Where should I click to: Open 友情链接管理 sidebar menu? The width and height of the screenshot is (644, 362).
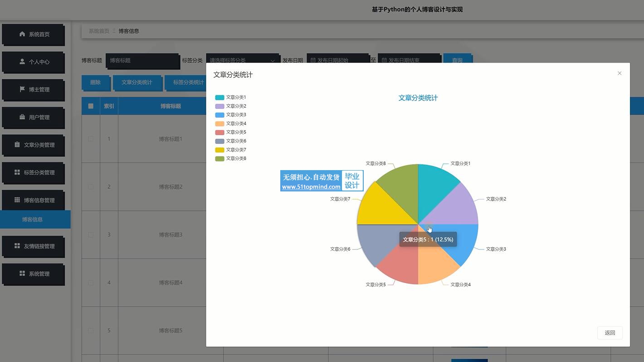(x=33, y=246)
